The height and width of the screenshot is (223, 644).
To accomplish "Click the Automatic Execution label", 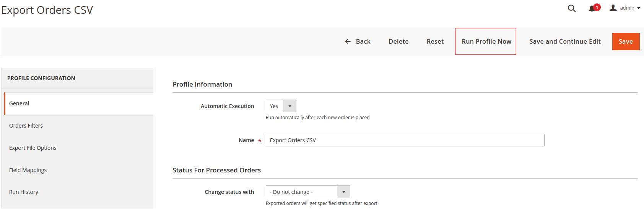I will pos(227,106).
